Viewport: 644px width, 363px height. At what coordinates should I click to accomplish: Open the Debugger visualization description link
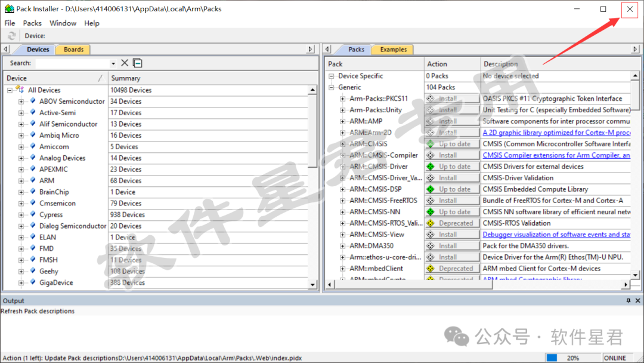click(556, 234)
